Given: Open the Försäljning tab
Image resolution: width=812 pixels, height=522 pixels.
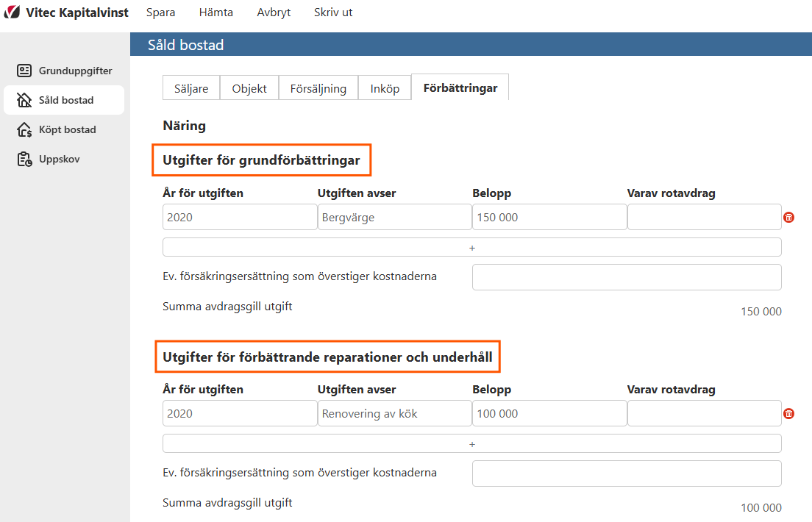Looking at the screenshot, I should [318, 87].
